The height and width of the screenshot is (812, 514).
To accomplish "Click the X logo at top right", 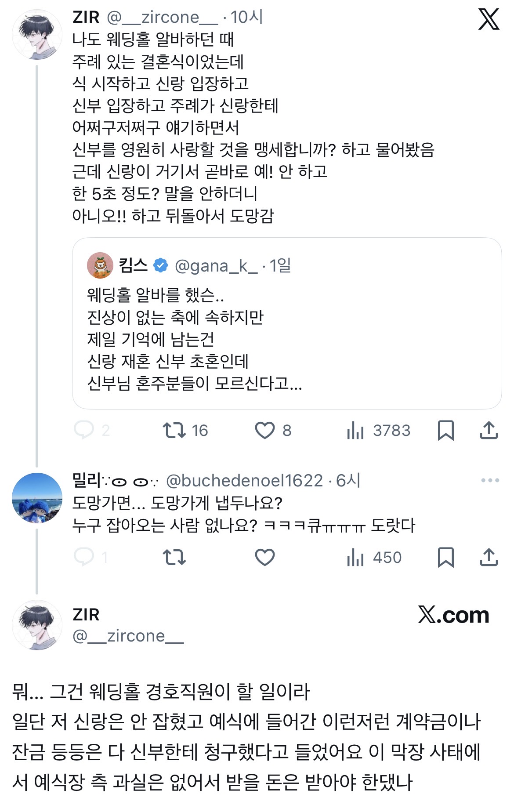I will (x=489, y=20).
